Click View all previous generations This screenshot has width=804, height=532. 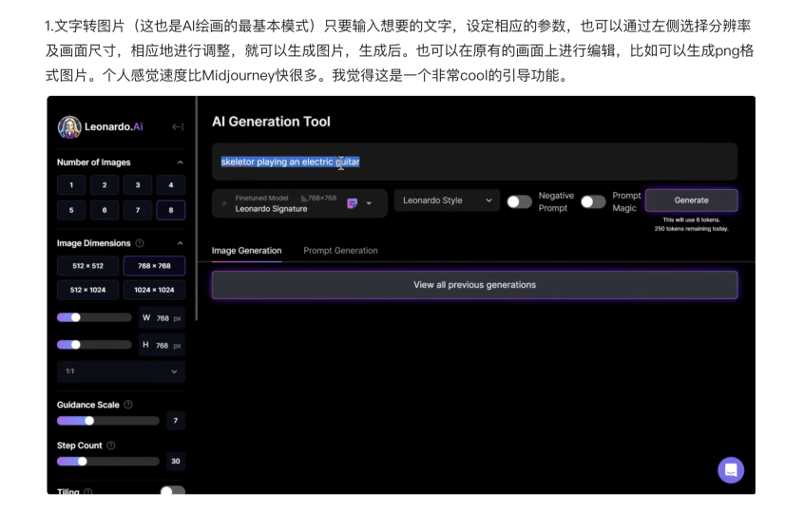(474, 285)
